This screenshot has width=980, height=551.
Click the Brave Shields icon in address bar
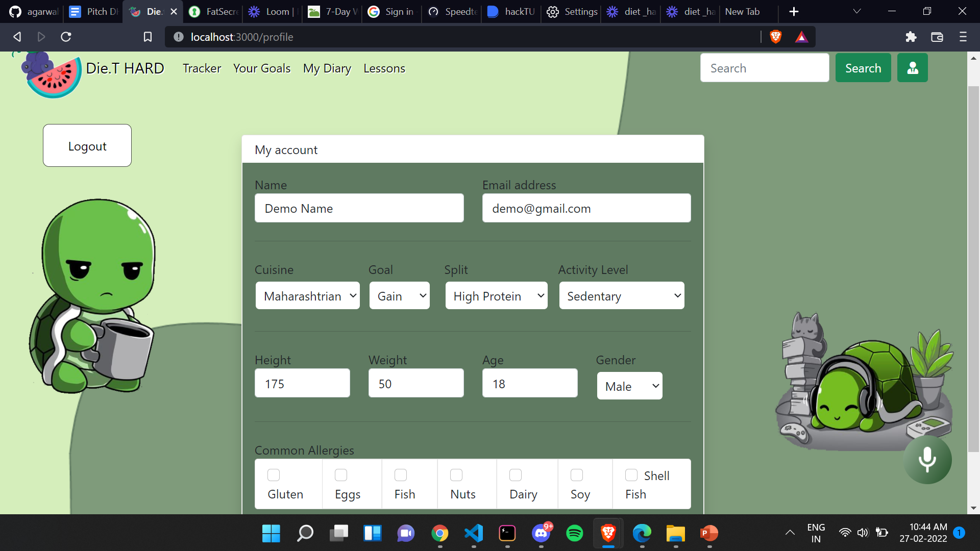point(775,37)
